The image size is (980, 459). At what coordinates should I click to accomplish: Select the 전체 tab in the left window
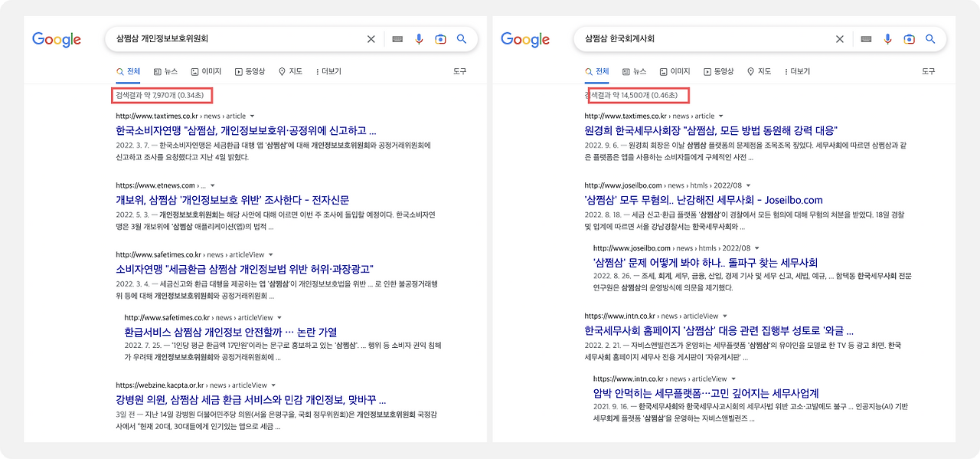tap(129, 71)
